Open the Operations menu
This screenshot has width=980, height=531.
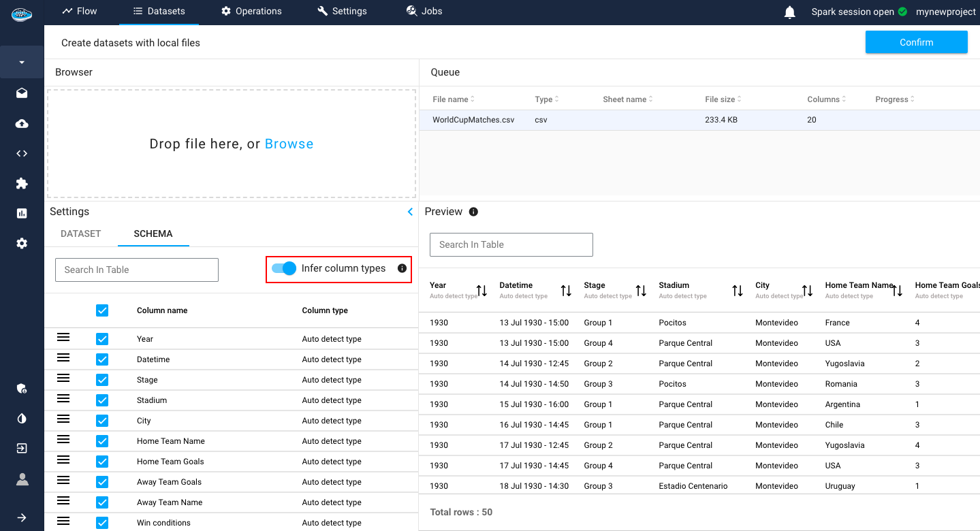(251, 12)
